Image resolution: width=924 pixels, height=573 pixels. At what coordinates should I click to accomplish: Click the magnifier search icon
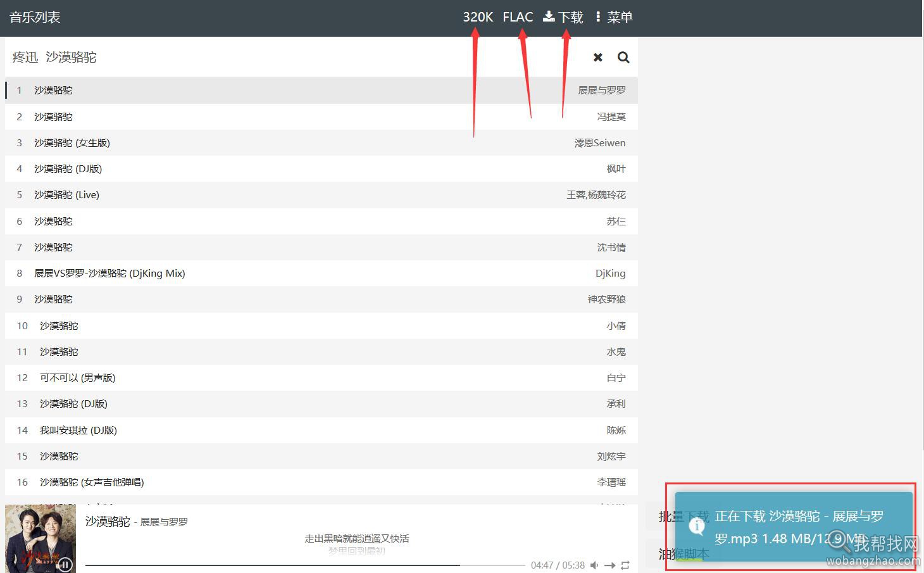[623, 58]
